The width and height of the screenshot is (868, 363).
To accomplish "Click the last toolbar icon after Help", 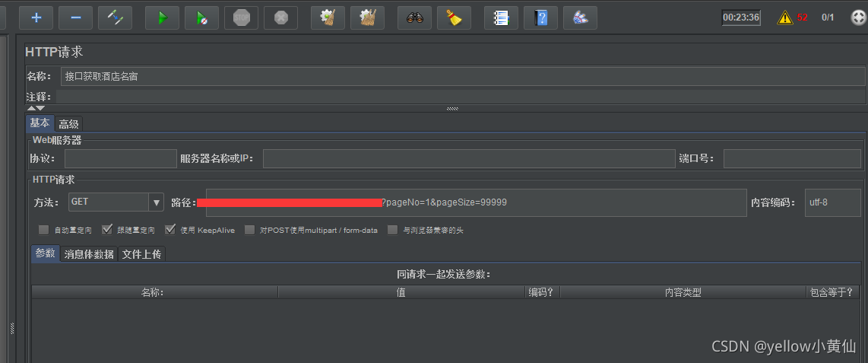I will point(580,18).
